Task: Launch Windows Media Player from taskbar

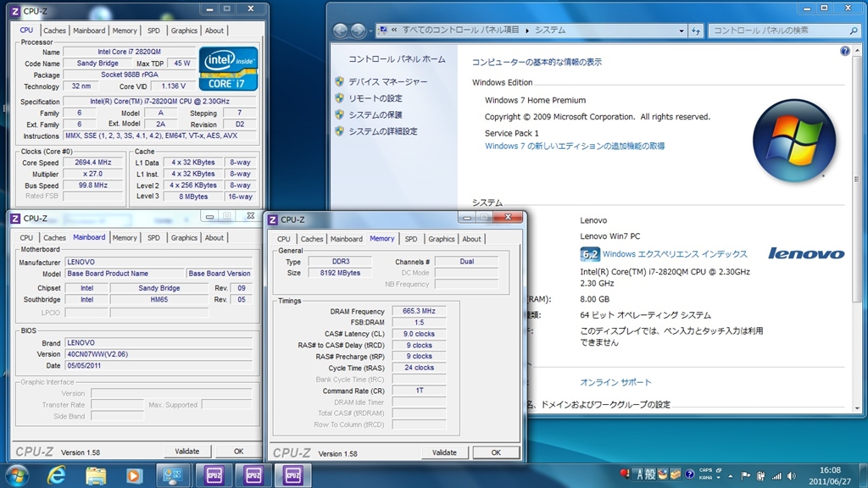Action: click(x=134, y=475)
